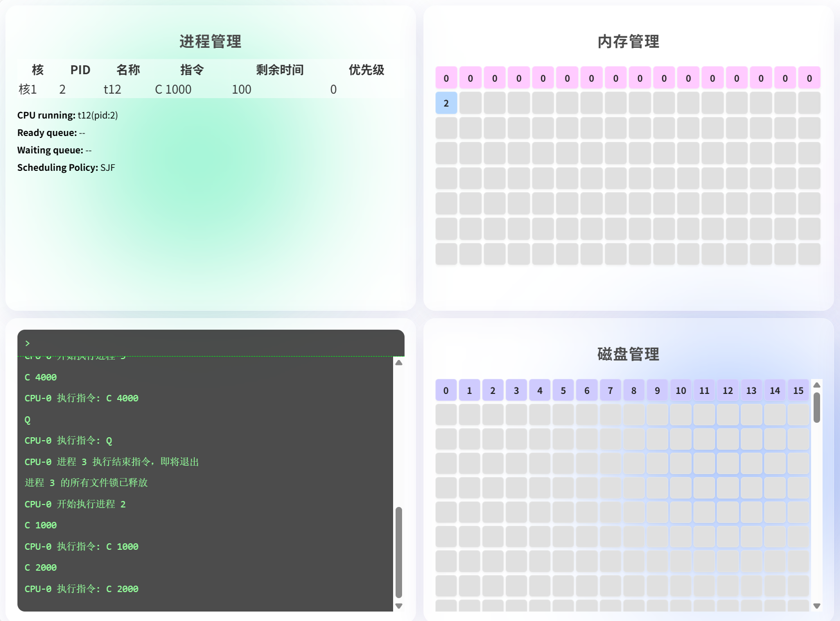This screenshot has width=840, height=621.
Task: Click the 指令 column header
Action: (192, 70)
